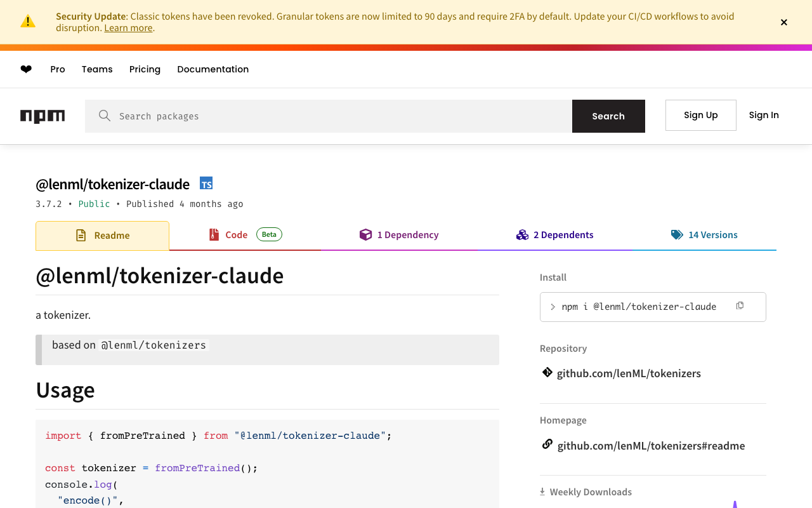812x508 pixels.
Task: Open the 1 Dependency tab
Action: [x=399, y=235]
